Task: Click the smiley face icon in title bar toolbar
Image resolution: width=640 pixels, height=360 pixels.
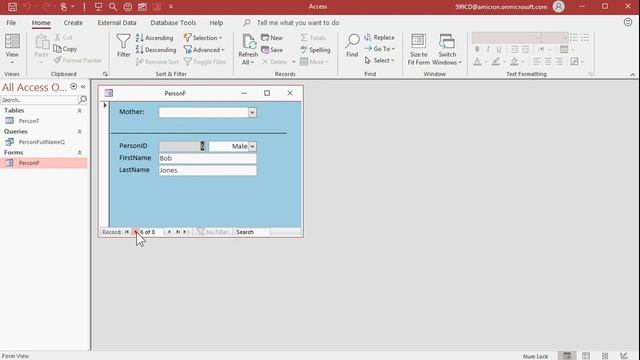Action: click(128, 7)
